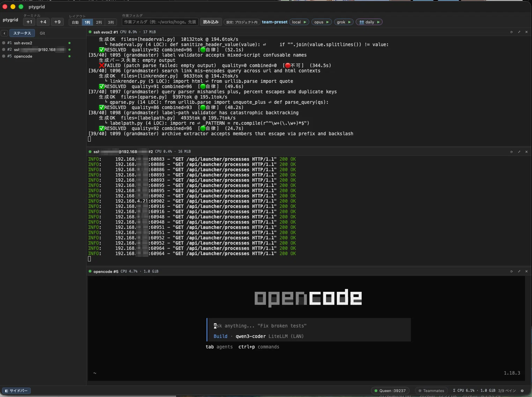This screenshot has width=532, height=397.
Task: Switch to the Git tab
Action: [42, 33]
